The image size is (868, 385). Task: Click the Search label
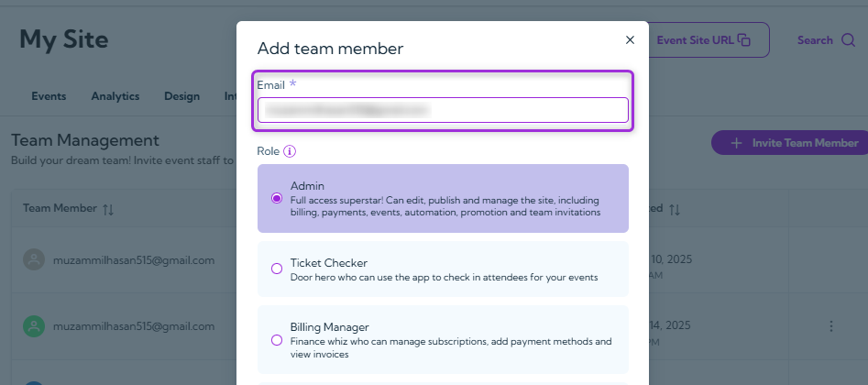pos(815,40)
